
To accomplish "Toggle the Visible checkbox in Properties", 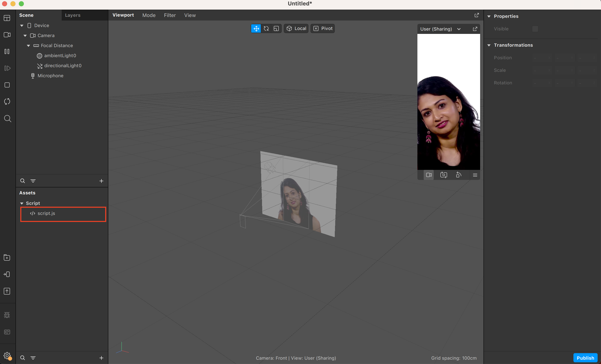I will [x=535, y=29].
